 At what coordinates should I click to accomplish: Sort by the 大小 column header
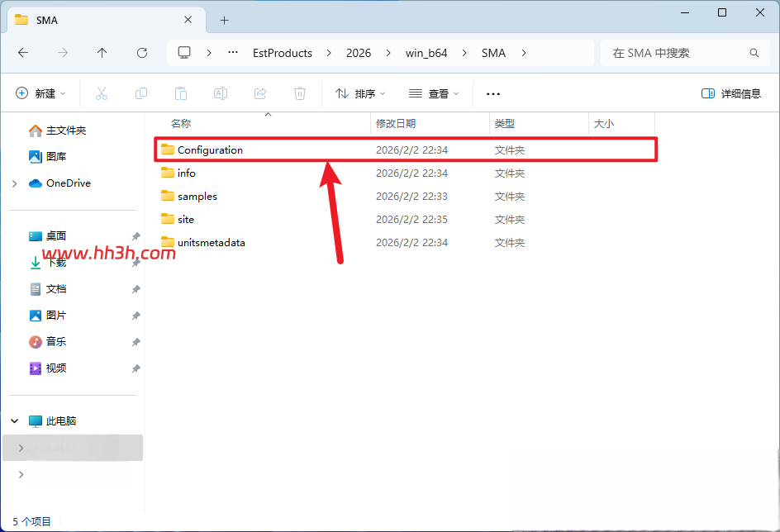click(604, 123)
